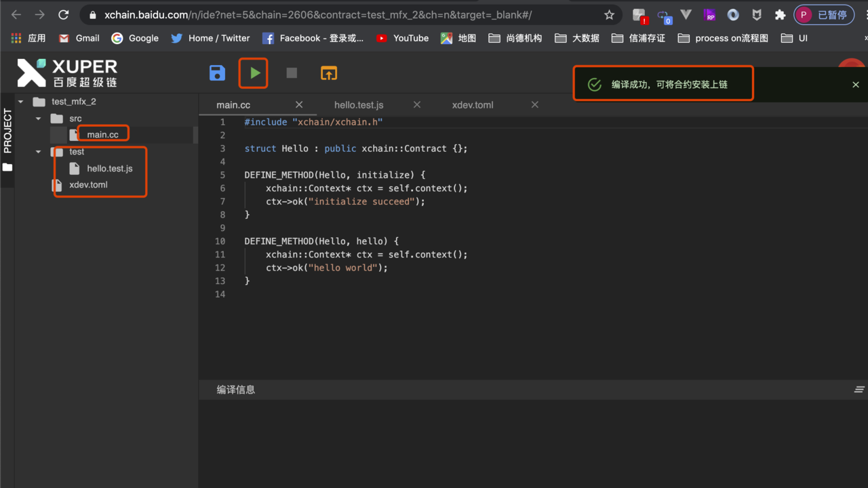Collapse the test folder
Viewport: 868px width, 488px height.
tap(39, 152)
